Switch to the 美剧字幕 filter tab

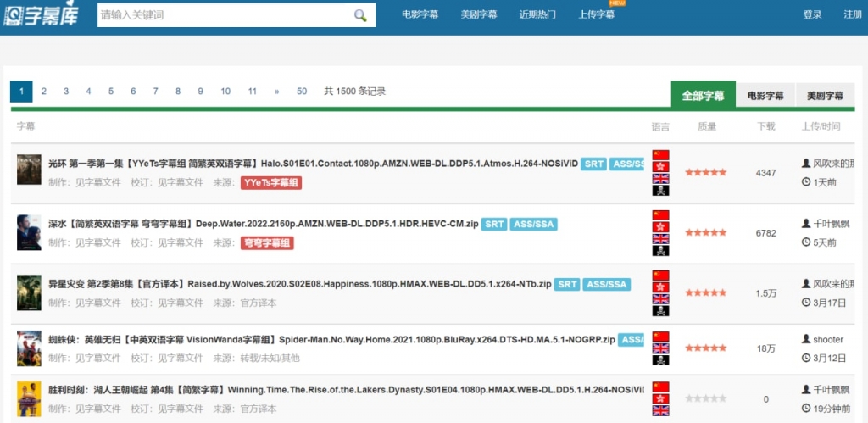coord(825,96)
